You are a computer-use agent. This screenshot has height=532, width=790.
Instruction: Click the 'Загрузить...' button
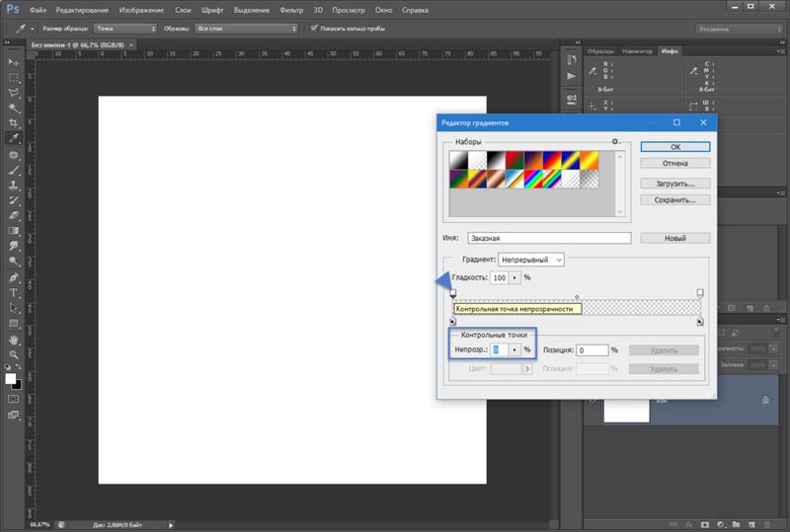675,183
